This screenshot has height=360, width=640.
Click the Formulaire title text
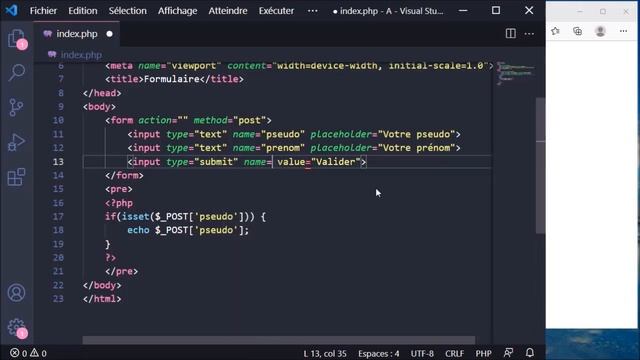point(172,79)
